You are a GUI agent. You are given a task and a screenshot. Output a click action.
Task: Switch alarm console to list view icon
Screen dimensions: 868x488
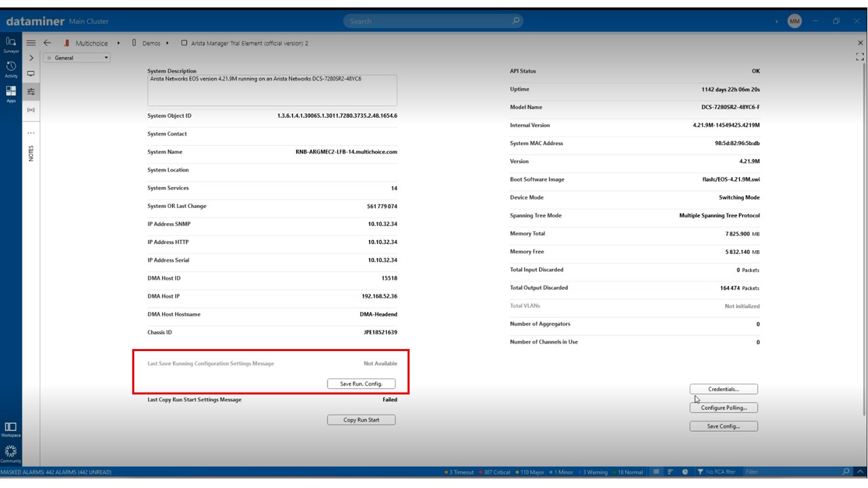coord(656,472)
